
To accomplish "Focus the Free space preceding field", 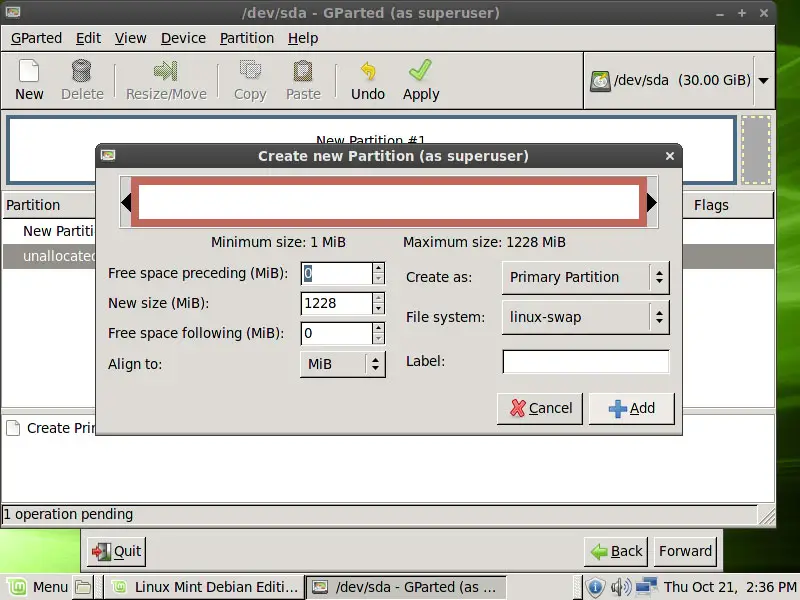I will point(337,273).
